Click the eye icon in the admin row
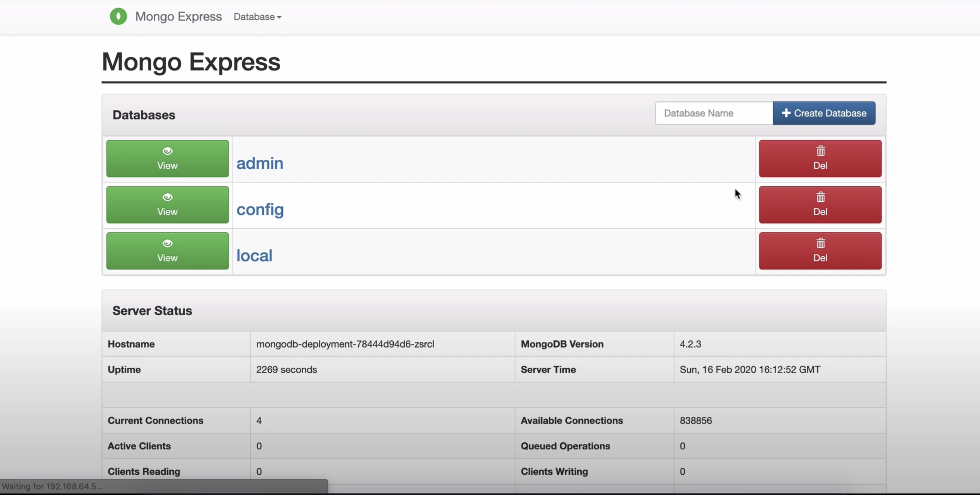This screenshot has height=495, width=980. click(167, 151)
